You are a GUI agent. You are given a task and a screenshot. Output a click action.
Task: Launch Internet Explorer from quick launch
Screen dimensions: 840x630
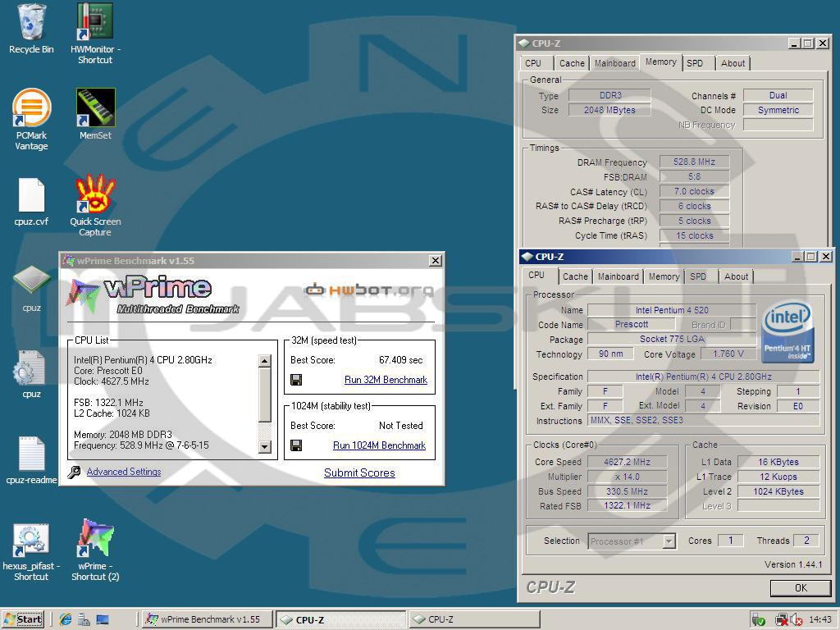(x=66, y=620)
